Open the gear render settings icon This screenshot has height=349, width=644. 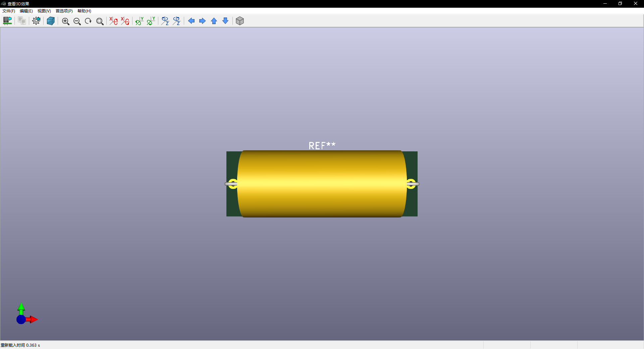36,21
